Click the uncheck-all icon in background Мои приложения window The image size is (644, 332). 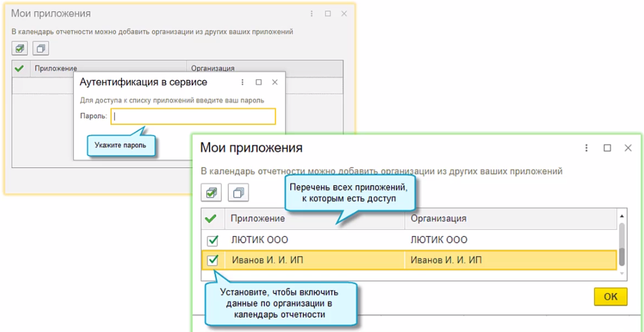pyautogui.click(x=41, y=49)
